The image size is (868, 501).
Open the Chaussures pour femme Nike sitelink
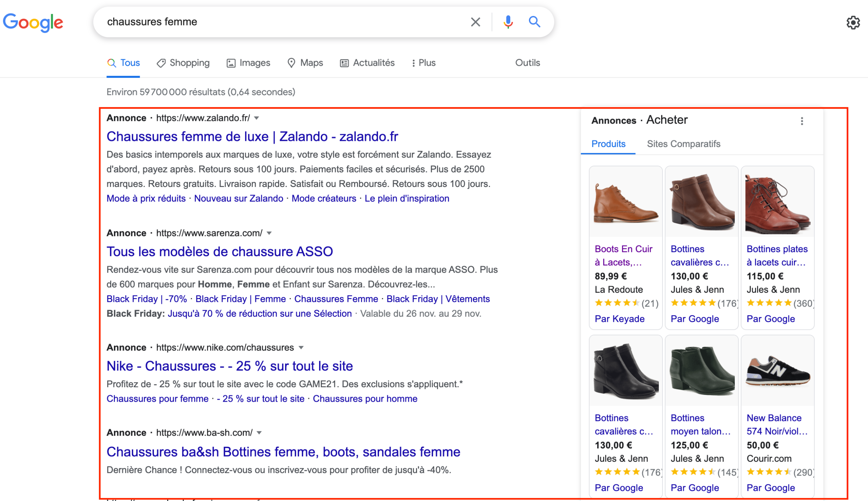pos(157,399)
